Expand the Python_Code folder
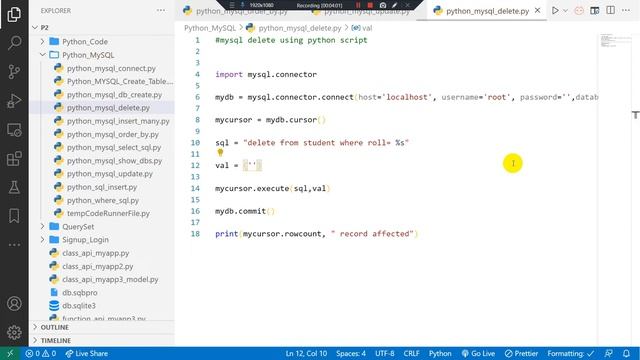 [x=102, y=42]
